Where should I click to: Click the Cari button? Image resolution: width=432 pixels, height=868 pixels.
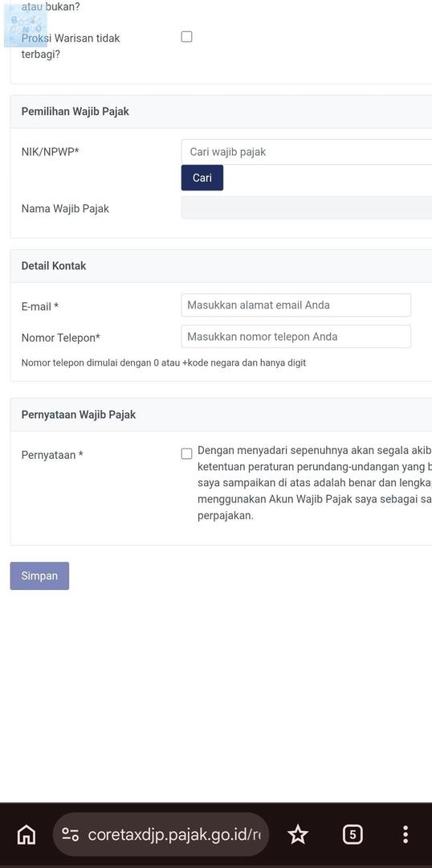click(202, 178)
